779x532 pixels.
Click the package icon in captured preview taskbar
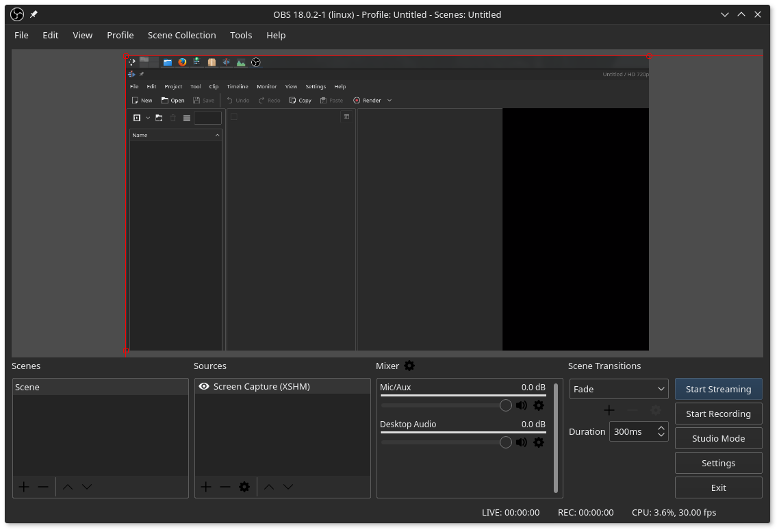(212, 62)
